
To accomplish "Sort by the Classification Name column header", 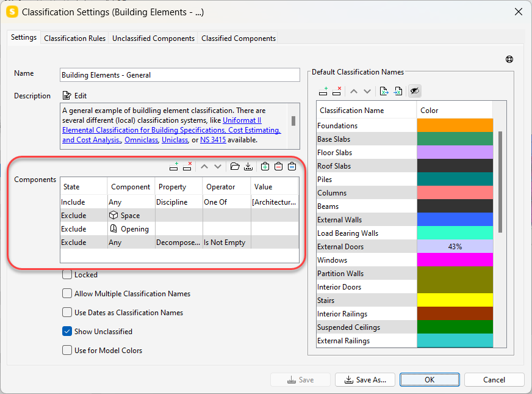I will tap(367, 111).
